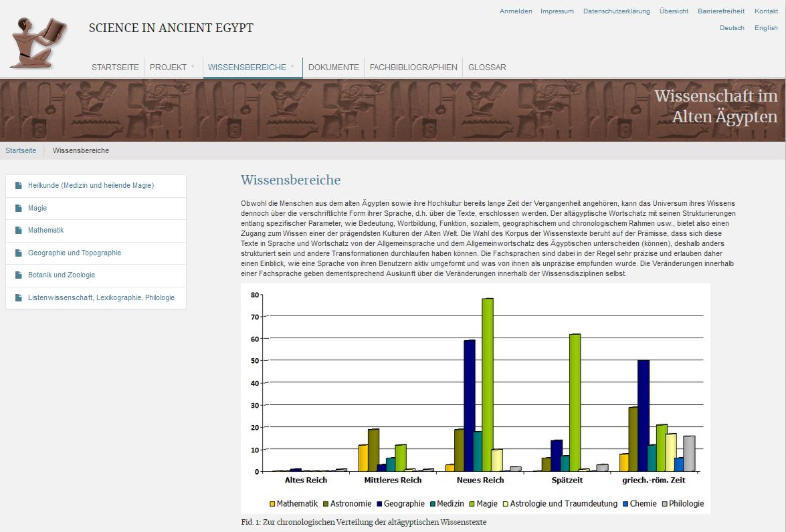Open the DOKUMENTE section
Viewport: 786px width, 532px height.
pos(334,67)
